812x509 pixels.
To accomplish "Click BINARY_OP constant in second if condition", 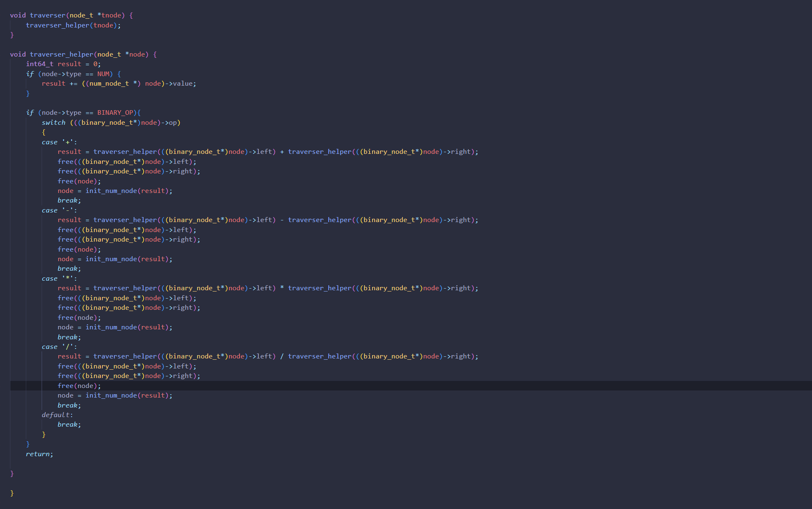I will pos(115,113).
